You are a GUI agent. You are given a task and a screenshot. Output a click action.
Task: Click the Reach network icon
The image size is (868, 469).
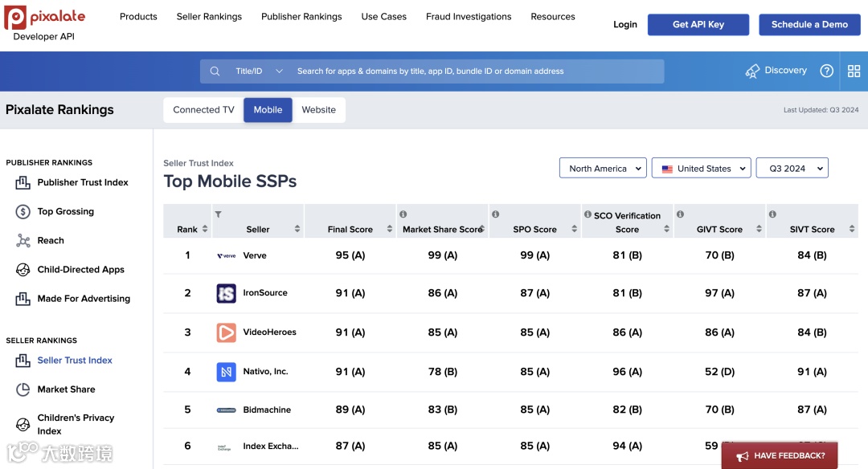click(23, 241)
